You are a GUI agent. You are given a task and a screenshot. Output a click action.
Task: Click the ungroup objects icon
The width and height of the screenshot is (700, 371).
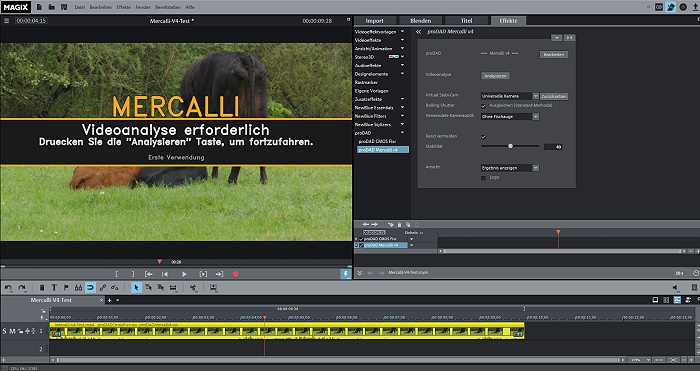[115, 288]
